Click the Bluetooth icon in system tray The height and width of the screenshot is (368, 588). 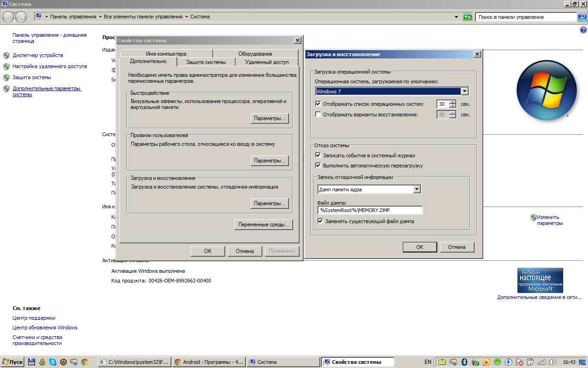point(464,362)
